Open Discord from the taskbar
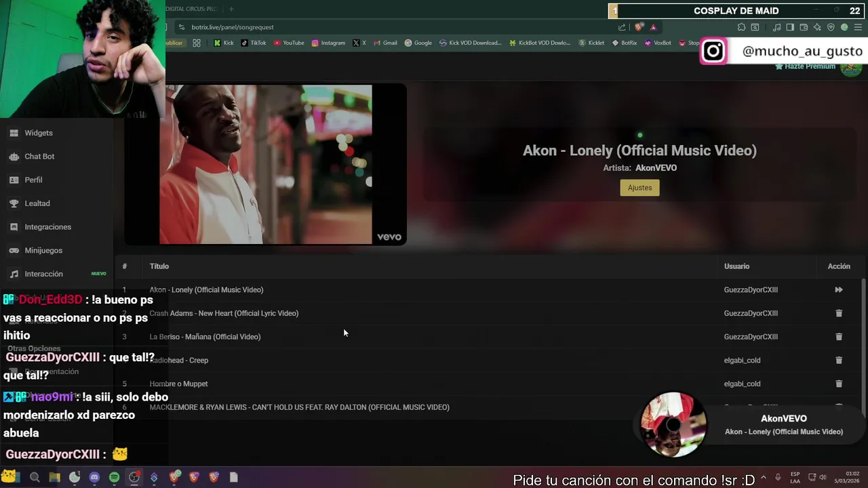868x488 pixels. (x=94, y=477)
